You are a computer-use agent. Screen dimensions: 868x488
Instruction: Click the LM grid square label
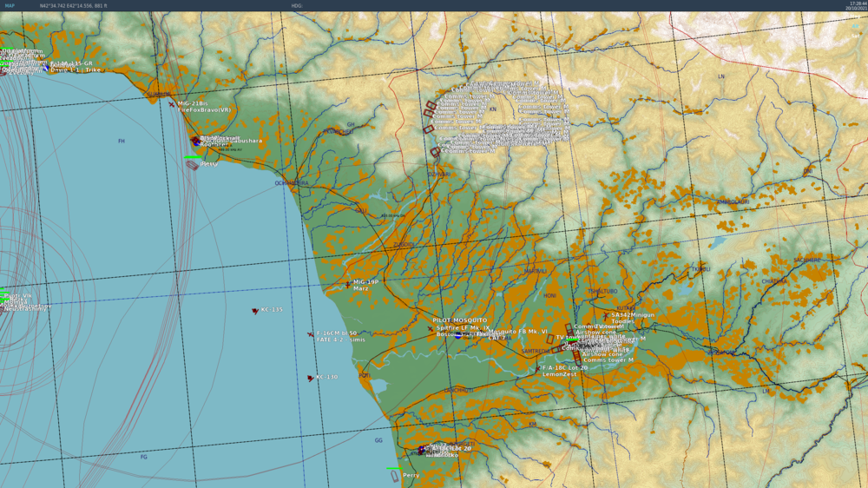coord(766,391)
